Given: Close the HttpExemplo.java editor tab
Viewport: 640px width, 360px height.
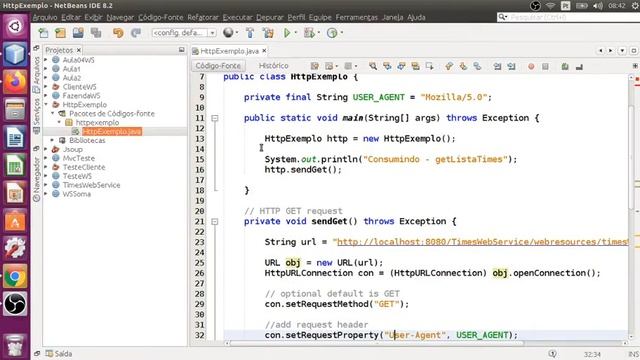Looking at the screenshot, I should pyautogui.click(x=264, y=51).
